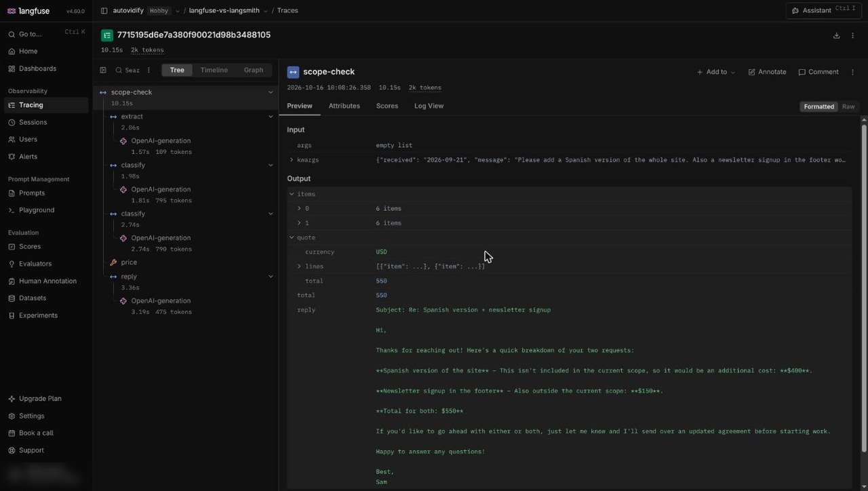Open Human Annotation in the sidebar
This screenshot has width=868, height=491.
point(46,281)
